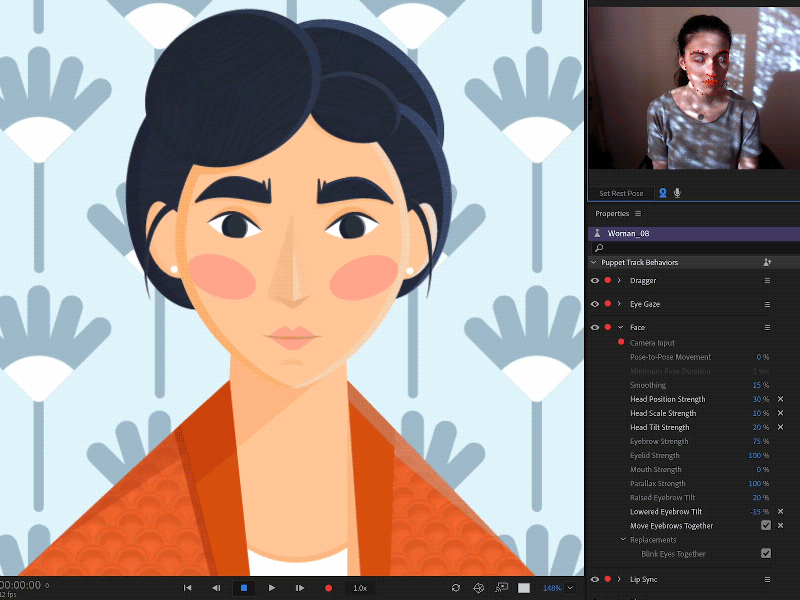Click the puppet icon next to Woman_08
The image size is (800, 600).
click(x=597, y=233)
